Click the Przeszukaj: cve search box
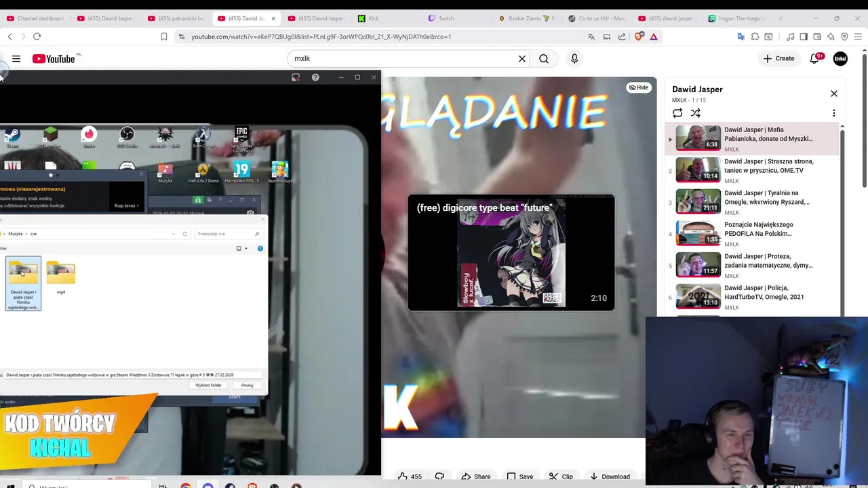Screen dimensions: 868x488 click(228, 234)
